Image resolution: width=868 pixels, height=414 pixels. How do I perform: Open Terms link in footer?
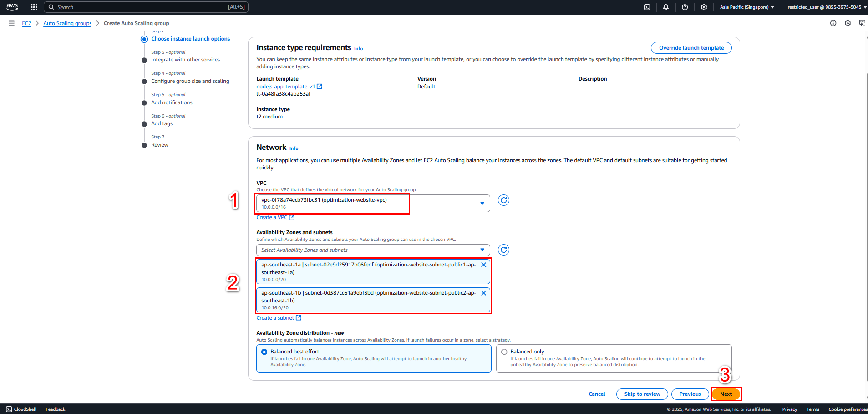coord(813,409)
